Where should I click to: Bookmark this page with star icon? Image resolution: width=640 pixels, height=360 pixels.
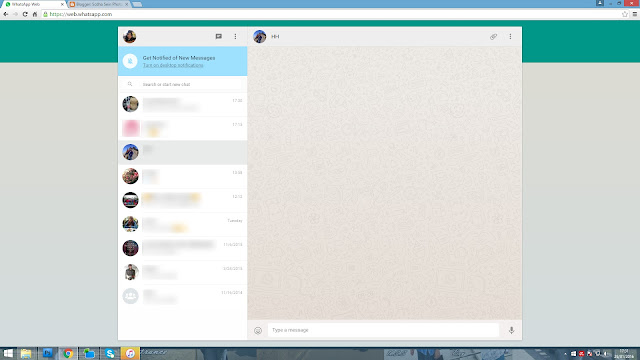click(x=624, y=14)
